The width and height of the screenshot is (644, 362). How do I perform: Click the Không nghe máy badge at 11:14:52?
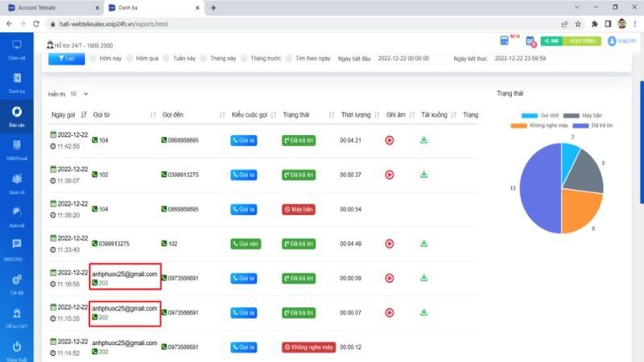click(x=309, y=348)
